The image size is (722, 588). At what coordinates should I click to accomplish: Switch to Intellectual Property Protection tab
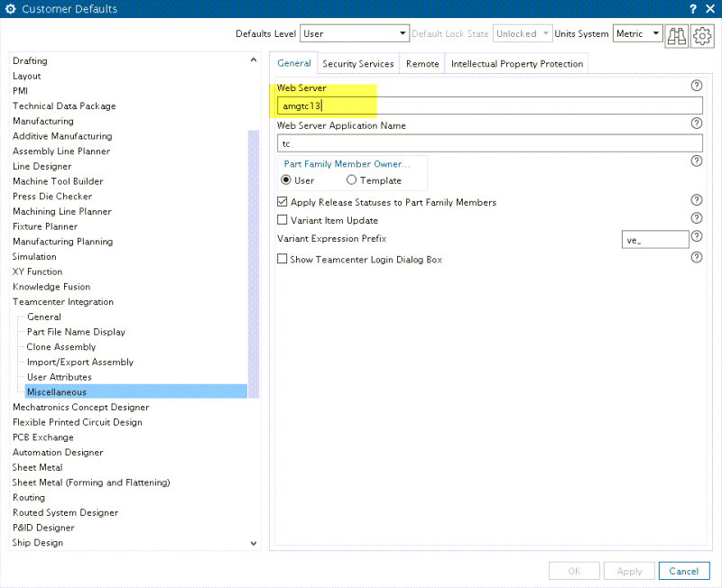coord(517,64)
